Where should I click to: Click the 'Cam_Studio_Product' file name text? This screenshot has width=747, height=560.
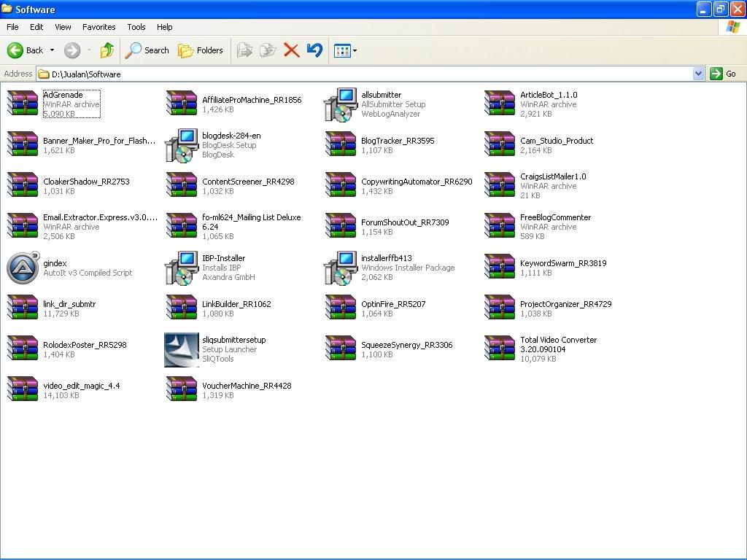(557, 141)
